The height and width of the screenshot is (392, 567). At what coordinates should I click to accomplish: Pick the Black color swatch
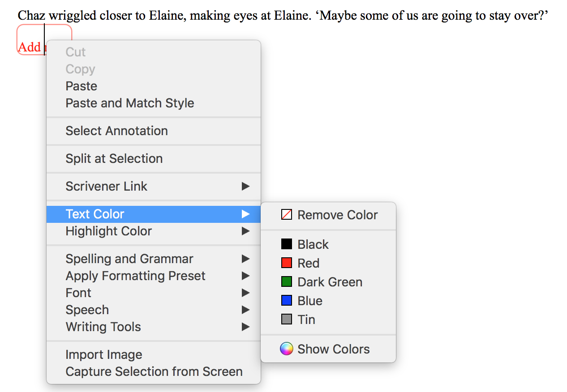click(287, 244)
